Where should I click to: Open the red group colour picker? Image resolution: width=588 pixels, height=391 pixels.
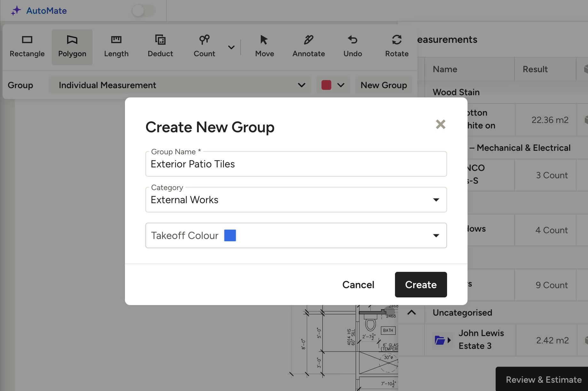pos(333,85)
